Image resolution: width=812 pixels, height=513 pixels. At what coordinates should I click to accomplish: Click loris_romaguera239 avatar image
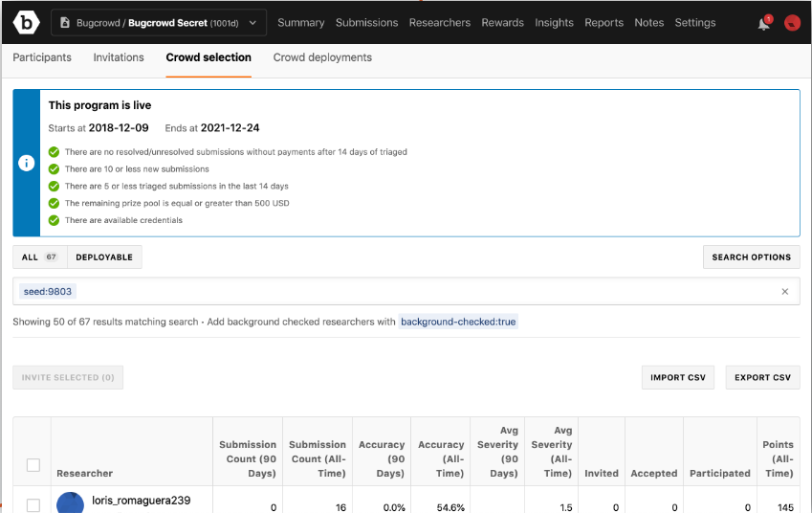70,502
